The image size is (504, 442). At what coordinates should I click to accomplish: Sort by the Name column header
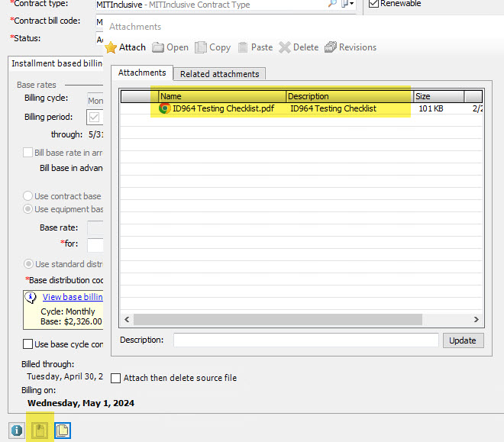(222, 96)
